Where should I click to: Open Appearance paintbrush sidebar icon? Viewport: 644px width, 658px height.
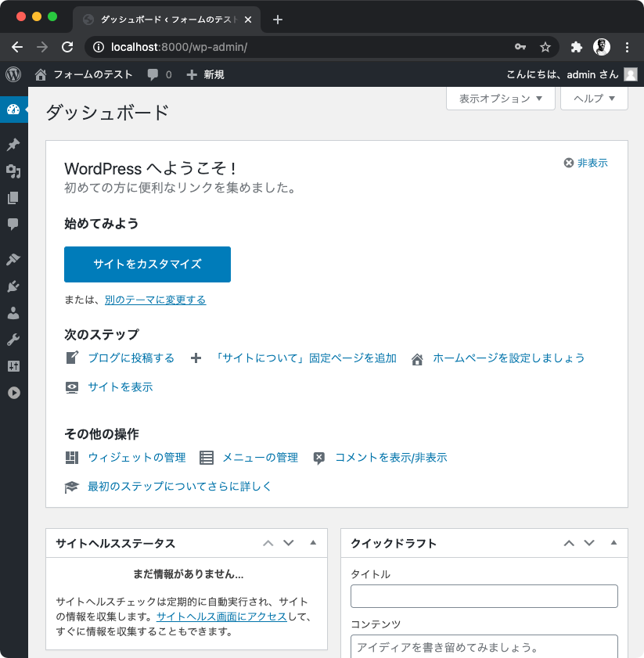pos(13,260)
